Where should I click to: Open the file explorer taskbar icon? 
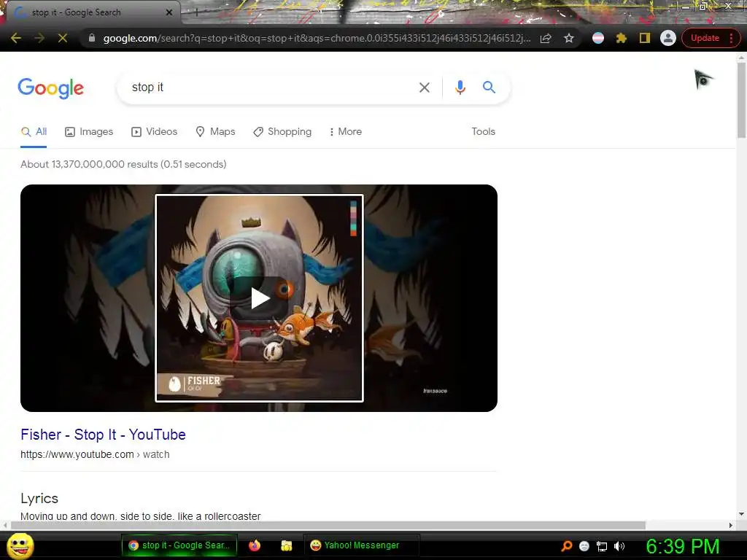coord(286,545)
